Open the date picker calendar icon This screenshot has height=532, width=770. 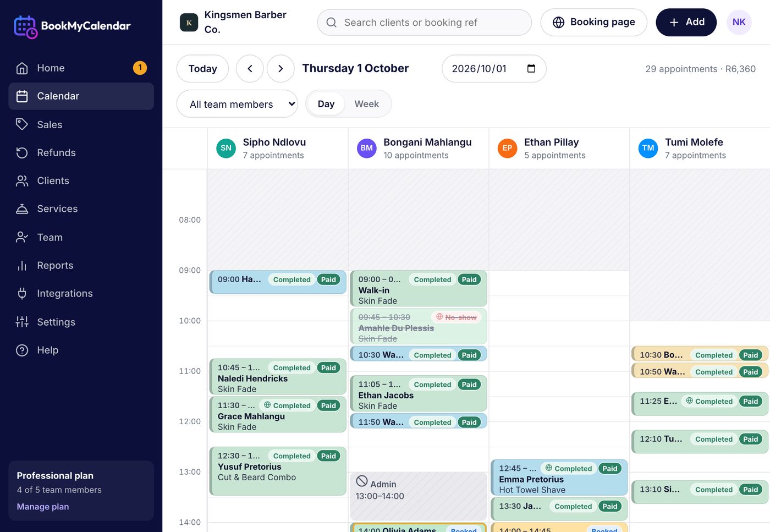(531, 69)
